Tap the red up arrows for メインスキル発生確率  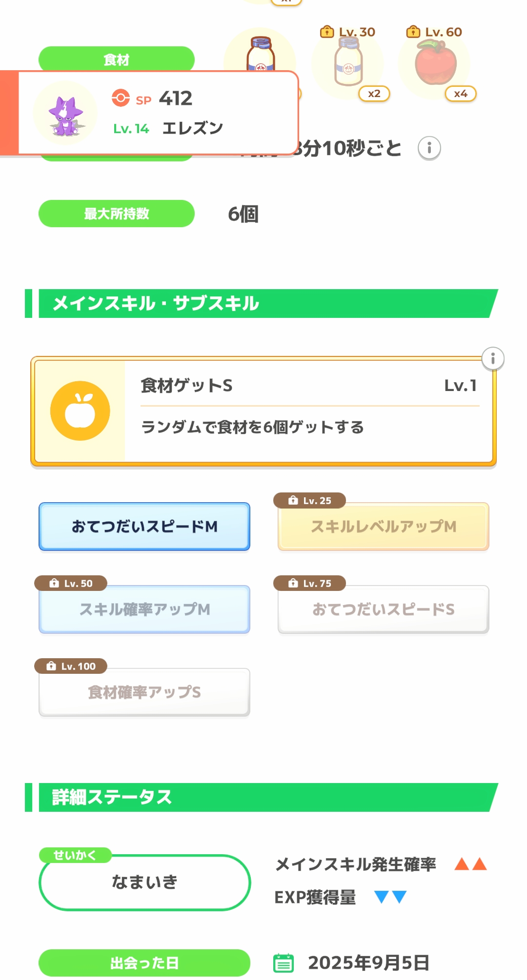[x=470, y=864]
